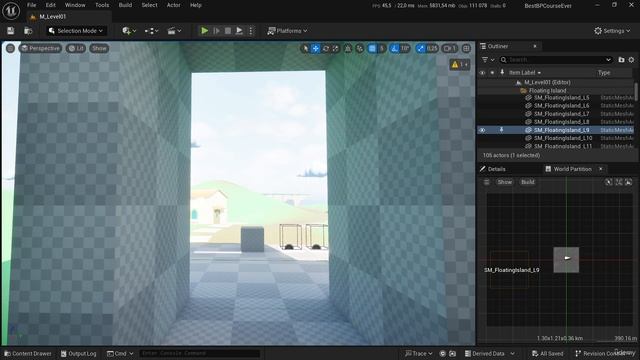
Task: Open the Tools menu
Action: [102, 5]
